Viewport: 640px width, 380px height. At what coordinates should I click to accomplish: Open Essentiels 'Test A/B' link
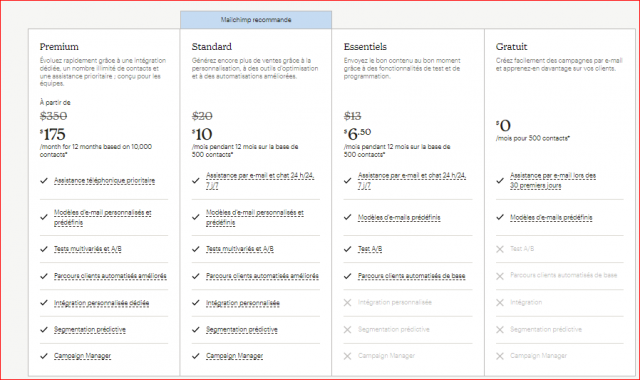point(370,249)
